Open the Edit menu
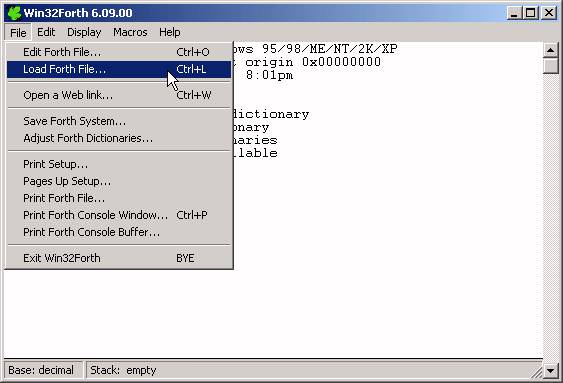 [46, 32]
